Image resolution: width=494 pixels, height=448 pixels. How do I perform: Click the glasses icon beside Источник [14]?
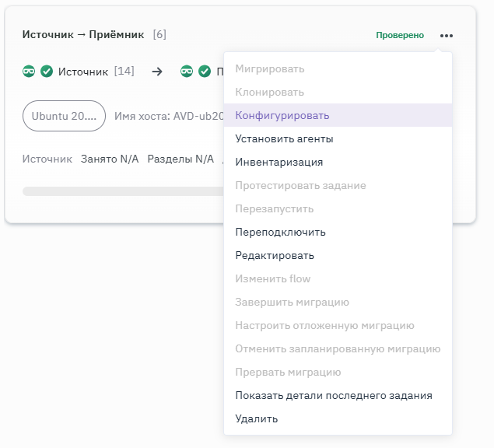30,72
